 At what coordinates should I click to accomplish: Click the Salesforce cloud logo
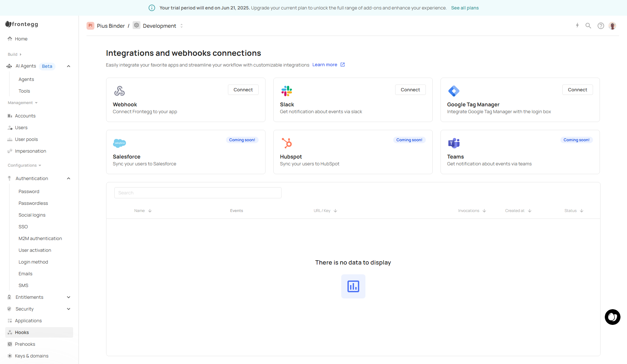tap(120, 143)
